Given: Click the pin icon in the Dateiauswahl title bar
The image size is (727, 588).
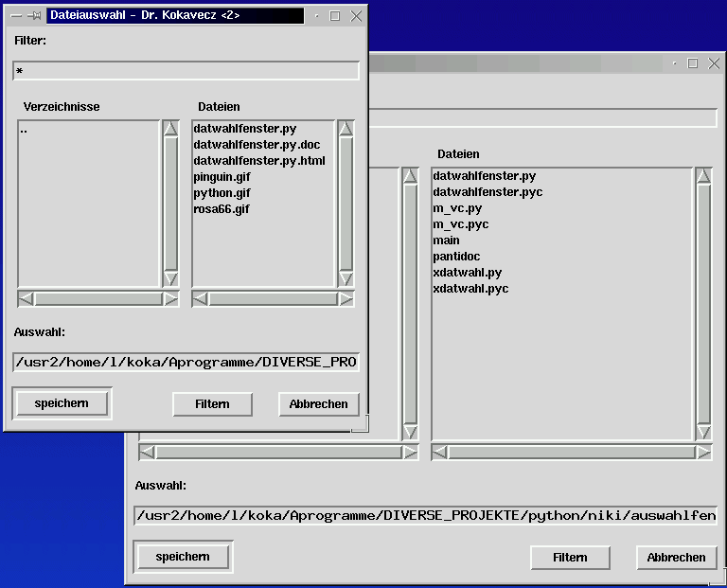Looking at the screenshot, I should pos(35,16).
